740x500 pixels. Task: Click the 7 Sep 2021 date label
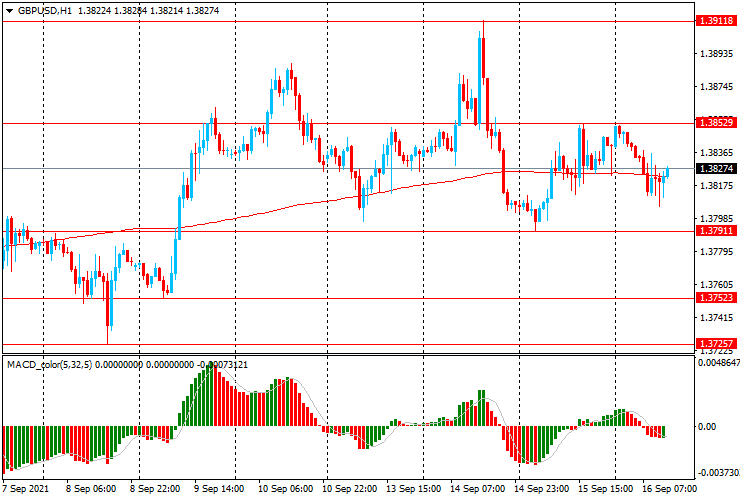pos(27,490)
